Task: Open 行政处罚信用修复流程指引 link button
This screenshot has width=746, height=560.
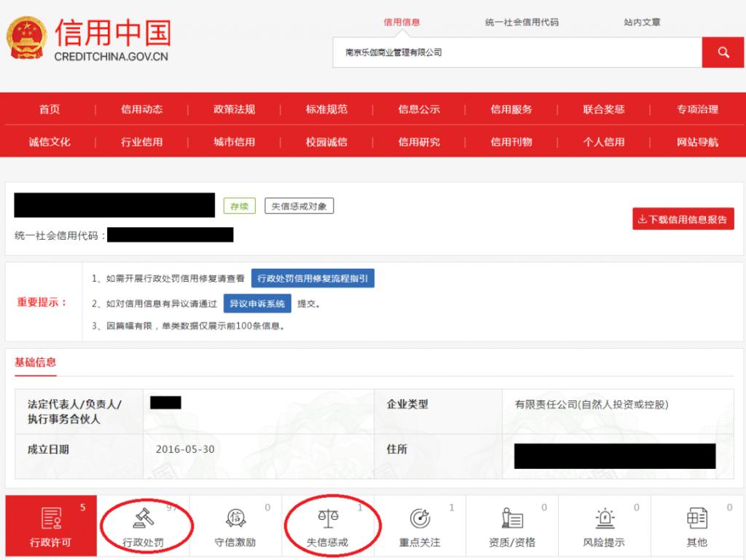Action: click(313, 278)
